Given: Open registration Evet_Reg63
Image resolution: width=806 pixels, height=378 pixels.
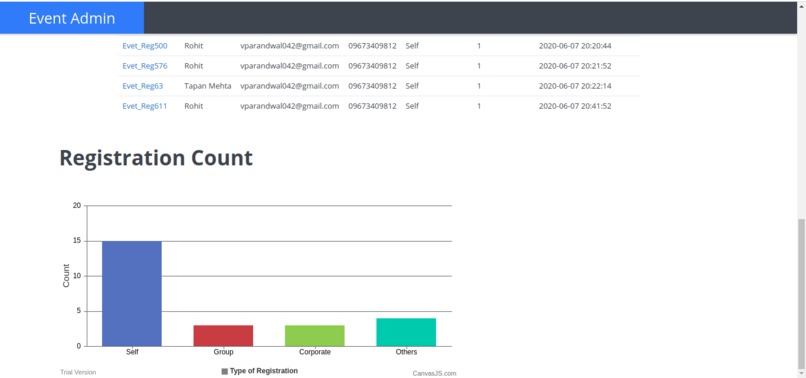Looking at the screenshot, I should (142, 86).
